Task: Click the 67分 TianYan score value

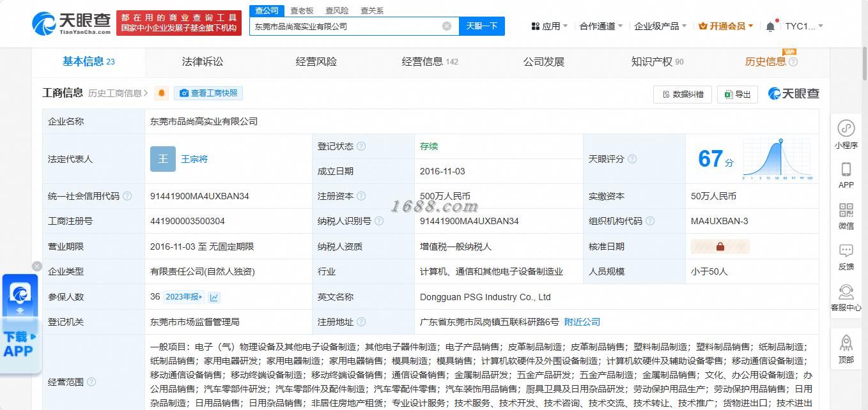Action: [x=716, y=159]
